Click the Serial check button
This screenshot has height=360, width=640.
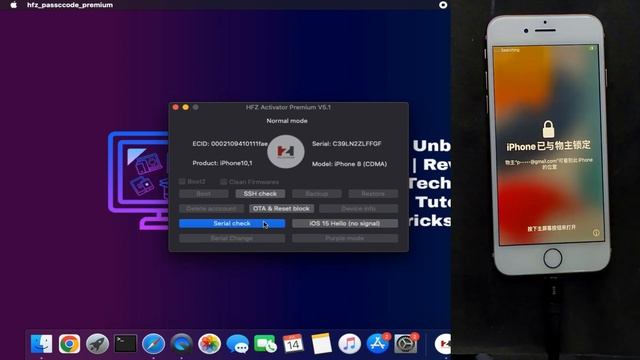coord(232,223)
